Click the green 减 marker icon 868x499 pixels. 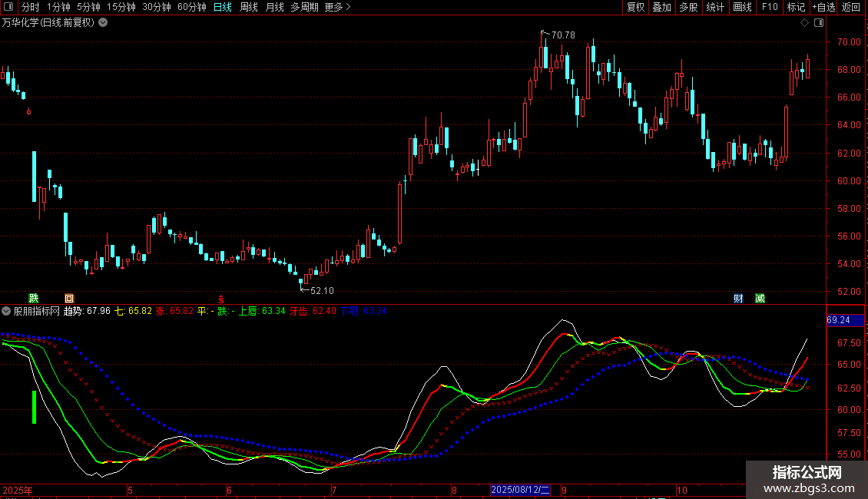tap(760, 298)
